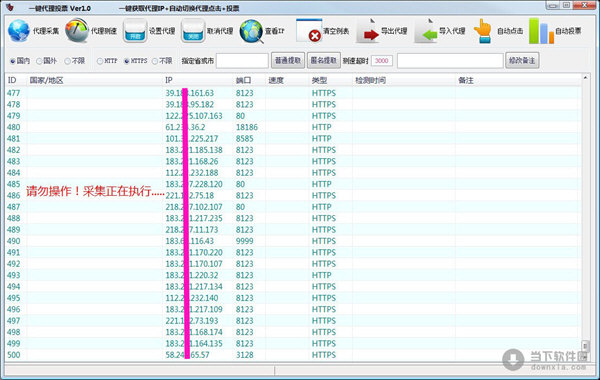Image resolution: width=600 pixels, height=380 pixels.
Task: Select row ID 500
Action: pos(13,355)
